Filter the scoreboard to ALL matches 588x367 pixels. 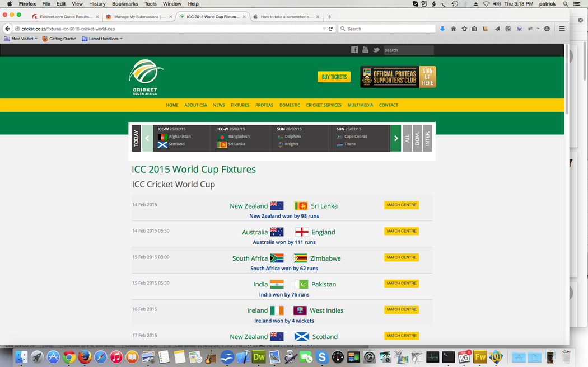pos(407,138)
